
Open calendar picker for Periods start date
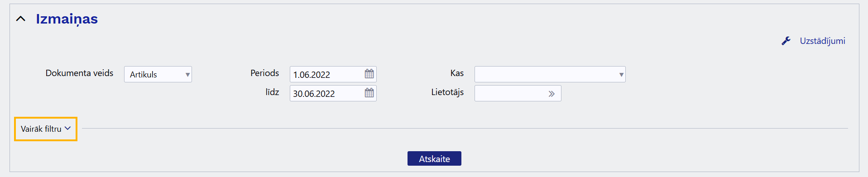[x=369, y=74]
